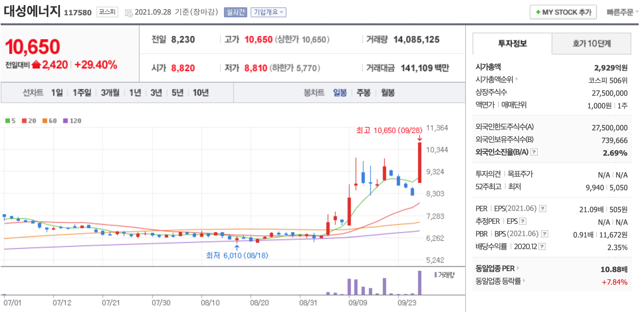Image resolution: width=644 pixels, height=312 pixels.
Task: Click the tallest volume bar below the chart
Action: coord(420,283)
